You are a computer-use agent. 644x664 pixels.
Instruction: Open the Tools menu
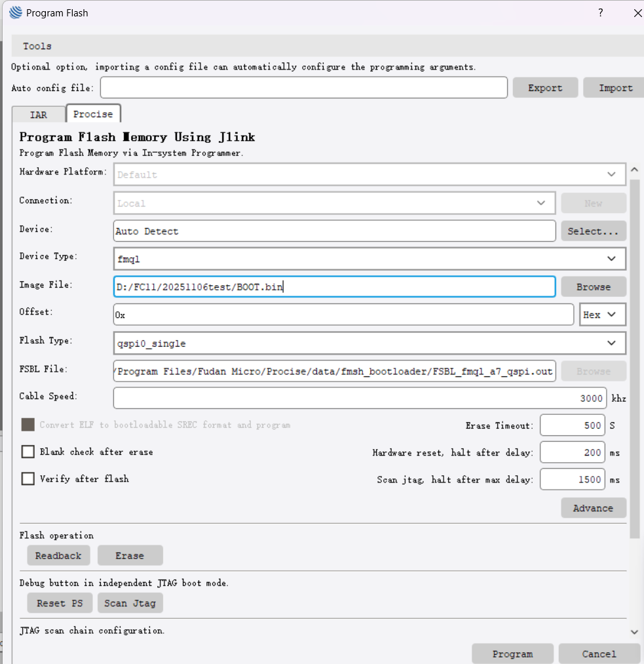37,46
